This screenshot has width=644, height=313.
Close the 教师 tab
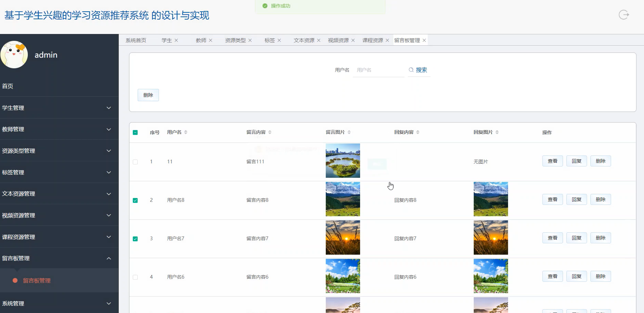[210, 40]
